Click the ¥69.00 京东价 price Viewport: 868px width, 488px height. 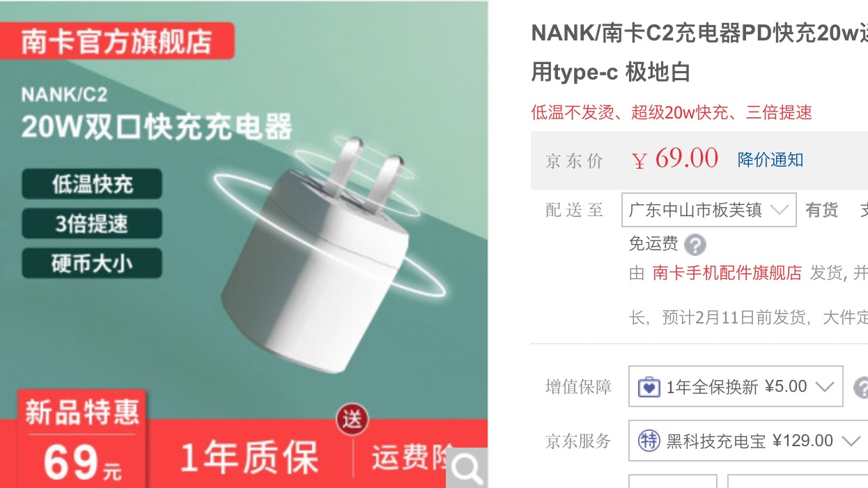[x=674, y=158]
